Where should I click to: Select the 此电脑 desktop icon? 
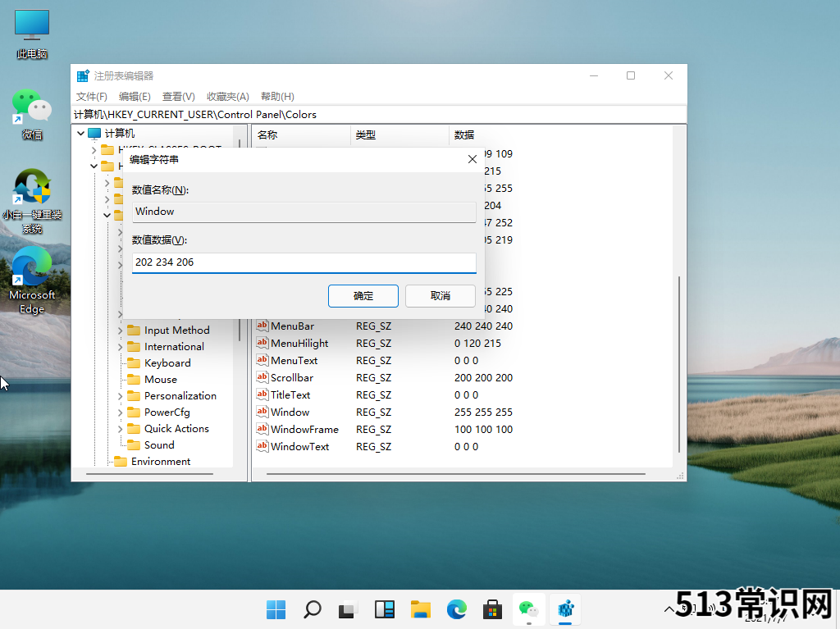click(31, 26)
